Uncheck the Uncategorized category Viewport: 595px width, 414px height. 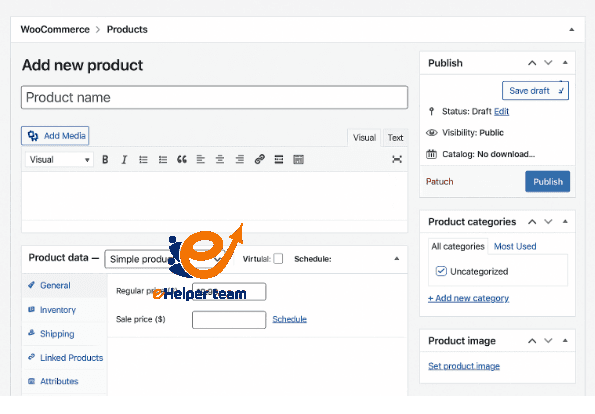pos(441,271)
